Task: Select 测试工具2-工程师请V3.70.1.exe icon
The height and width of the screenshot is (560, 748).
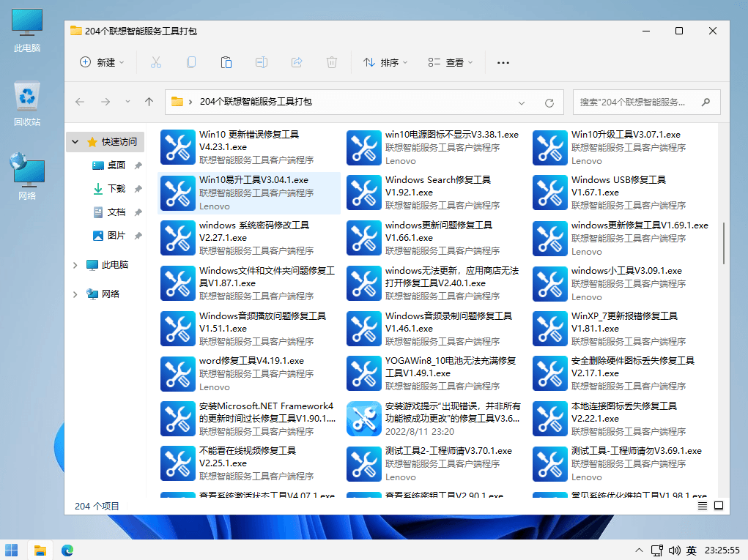Action: 364,463
